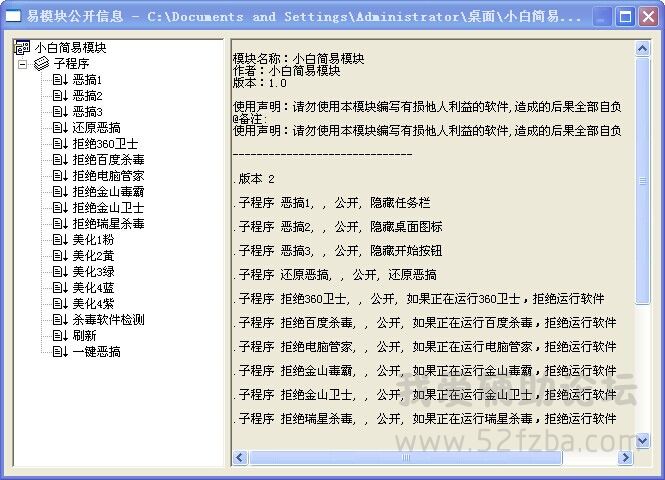
Task: Click the 版本：1.0 text line
Action: pos(260,83)
